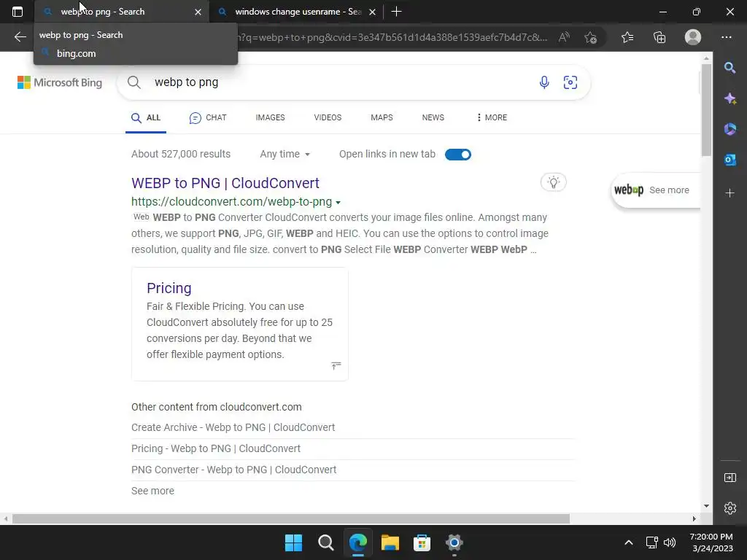Click the cloudconvert.com/webp-to-png URL

(x=231, y=202)
